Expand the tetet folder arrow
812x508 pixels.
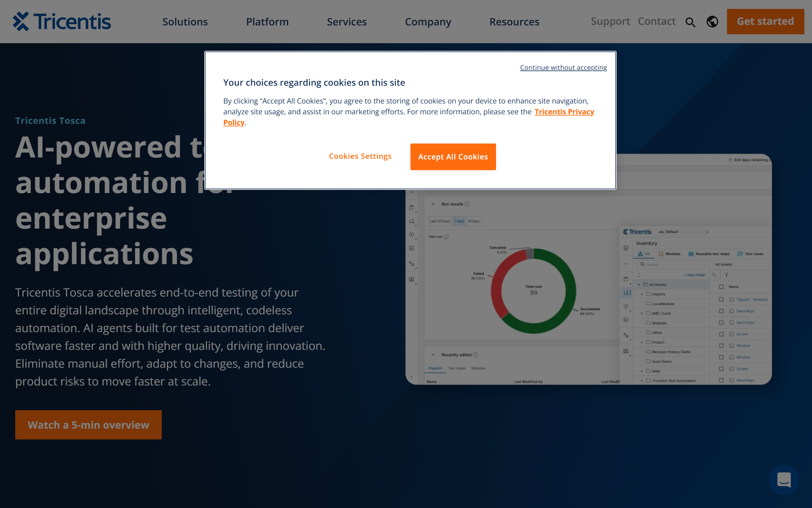[642, 371]
